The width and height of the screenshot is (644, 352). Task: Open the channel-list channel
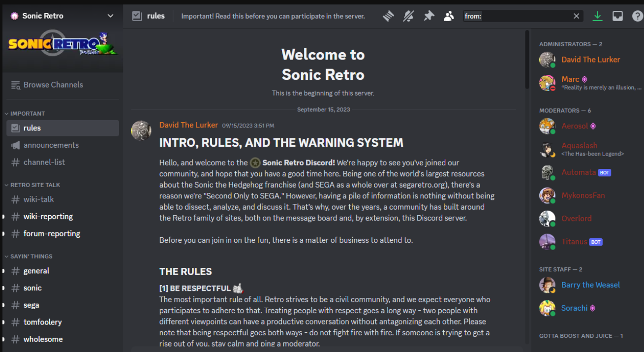click(x=62, y=162)
